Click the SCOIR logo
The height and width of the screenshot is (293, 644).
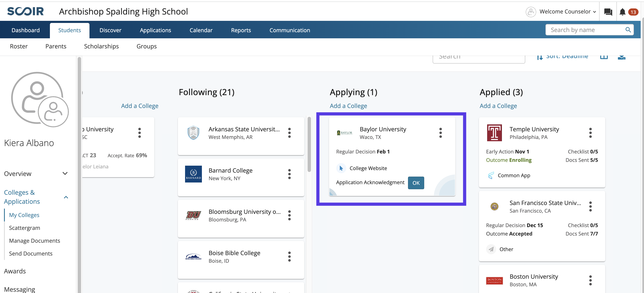click(x=25, y=12)
